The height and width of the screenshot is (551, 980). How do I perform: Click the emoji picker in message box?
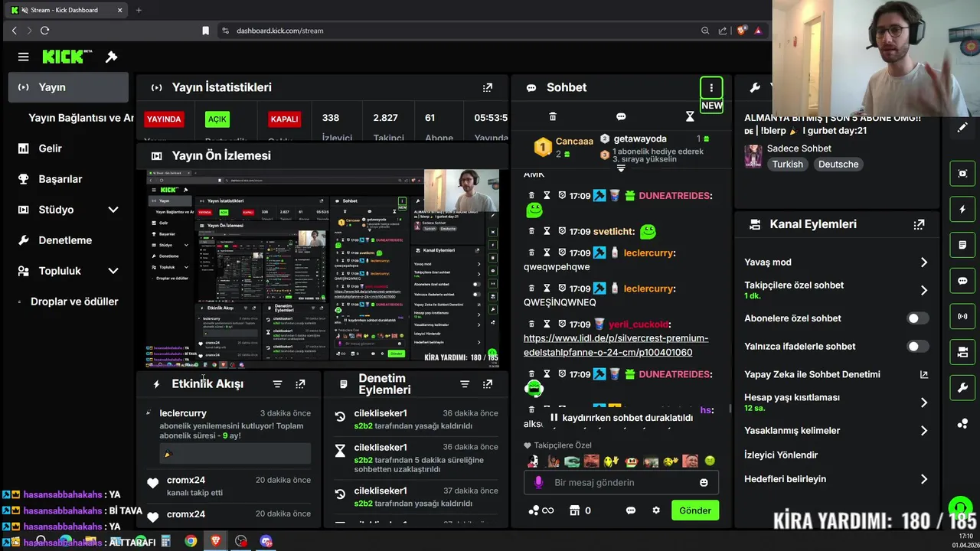[704, 483]
